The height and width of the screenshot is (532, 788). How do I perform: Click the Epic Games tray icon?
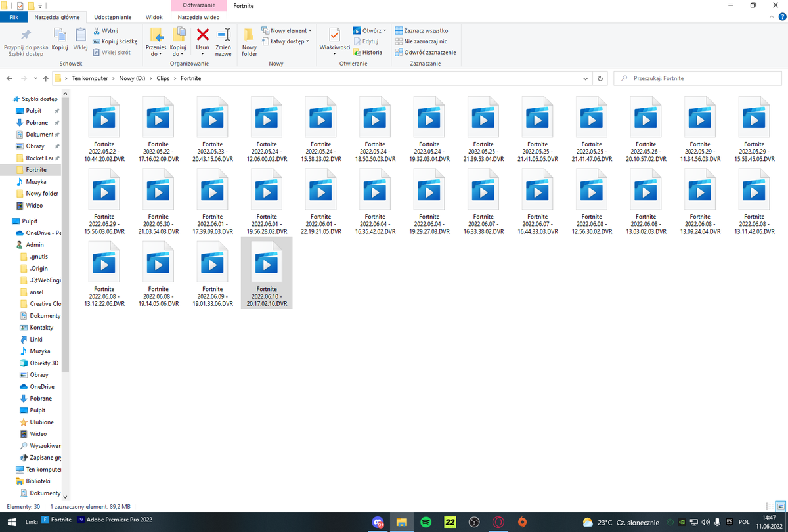click(x=730, y=522)
